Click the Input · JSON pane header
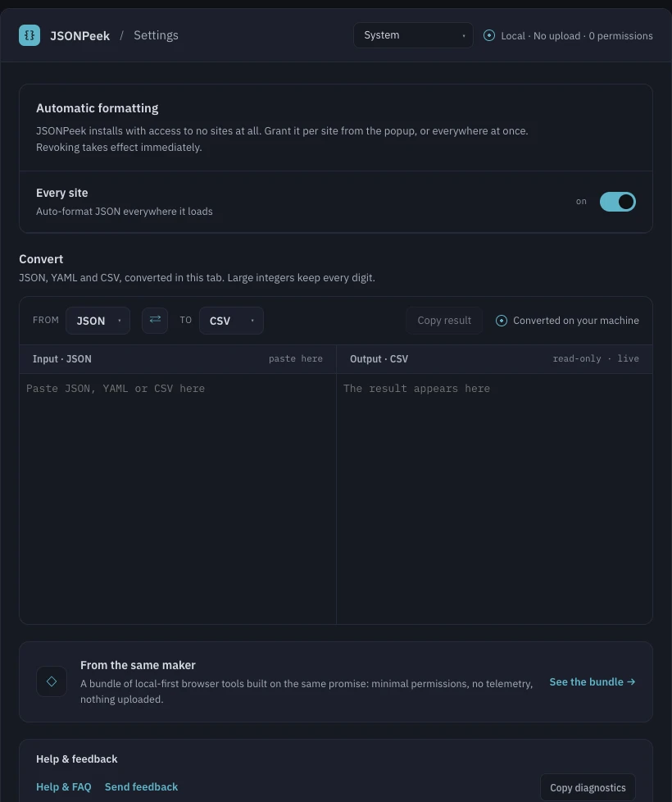Viewport: 672px width, 802px height. click(x=178, y=359)
